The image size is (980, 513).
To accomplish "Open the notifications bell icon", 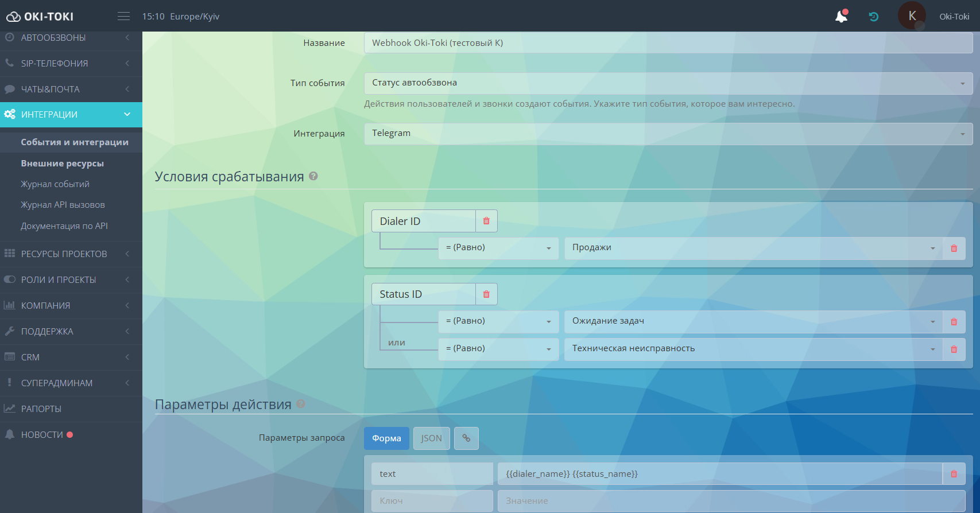I will (x=841, y=17).
